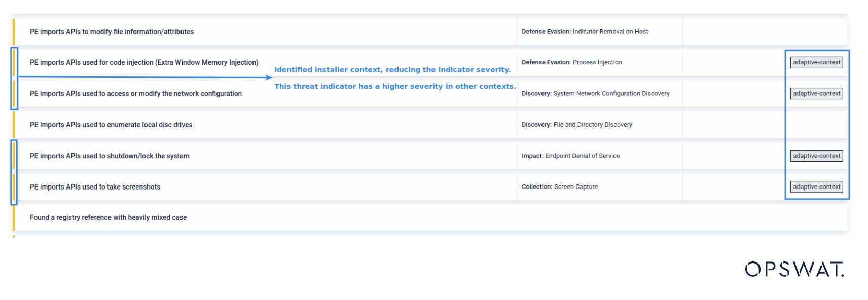
Task: Select the code injection (Extra Window Memory Injection) indicator
Action: tap(143, 62)
